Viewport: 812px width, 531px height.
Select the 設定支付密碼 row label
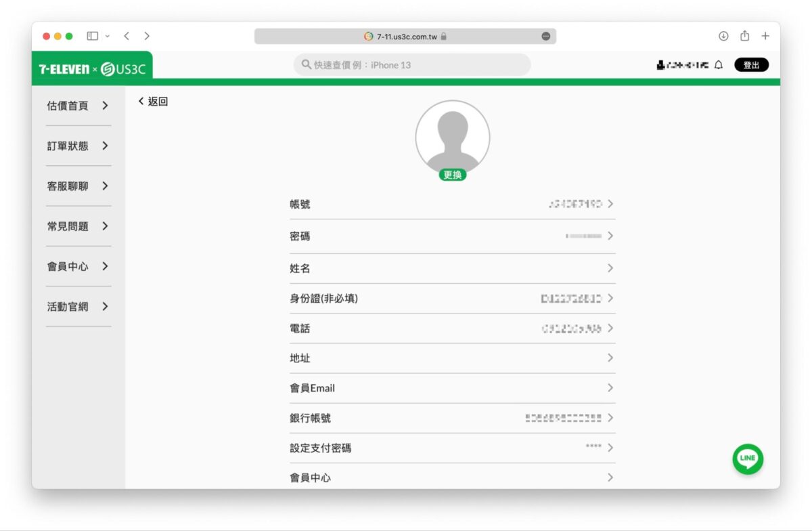(321, 448)
